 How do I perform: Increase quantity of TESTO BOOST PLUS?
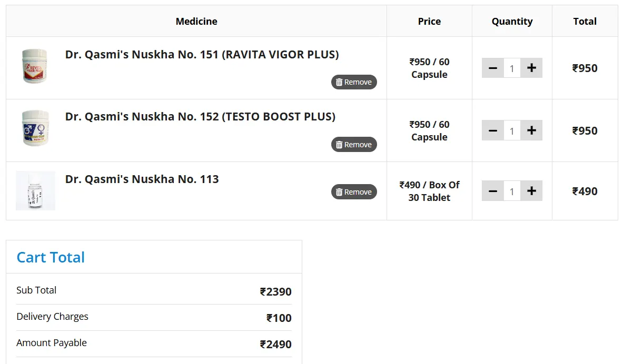pos(531,130)
